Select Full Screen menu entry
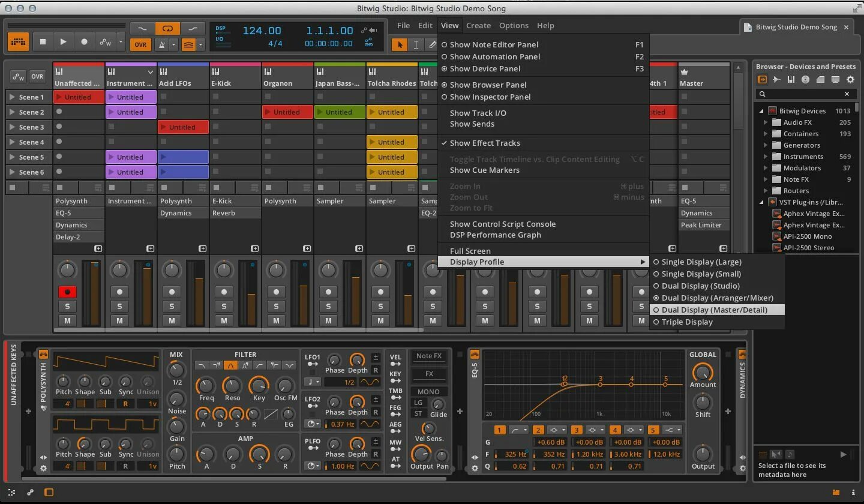The width and height of the screenshot is (864, 504). [x=544, y=251]
